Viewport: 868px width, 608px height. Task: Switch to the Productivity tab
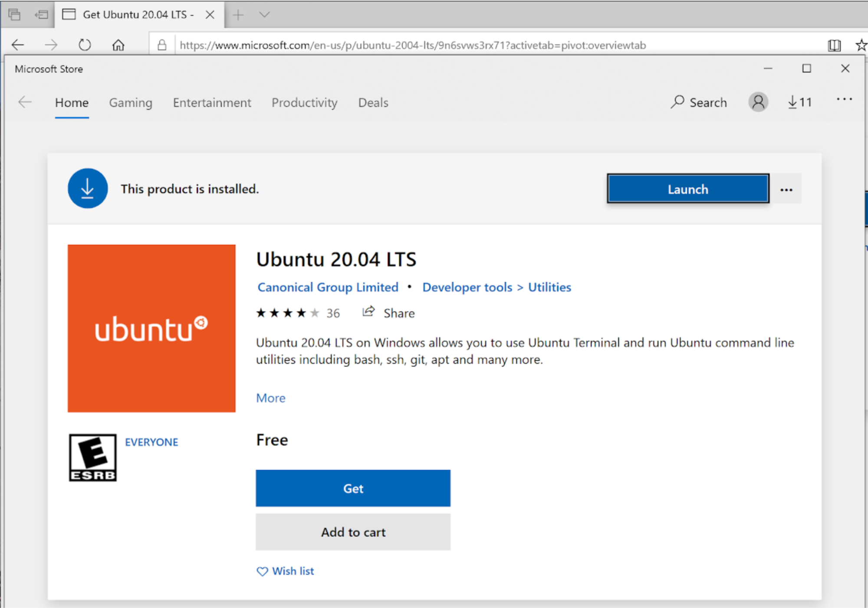click(x=304, y=103)
